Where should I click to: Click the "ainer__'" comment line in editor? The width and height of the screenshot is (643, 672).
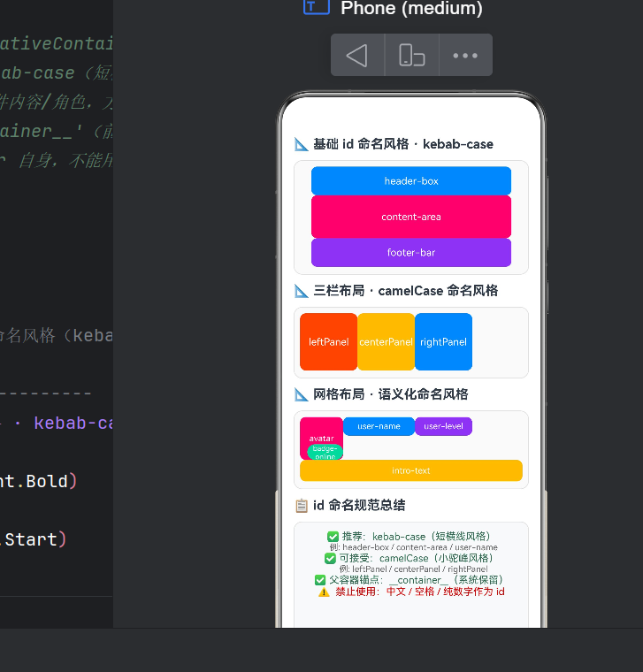pyautogui.click(x=56, y=131)
